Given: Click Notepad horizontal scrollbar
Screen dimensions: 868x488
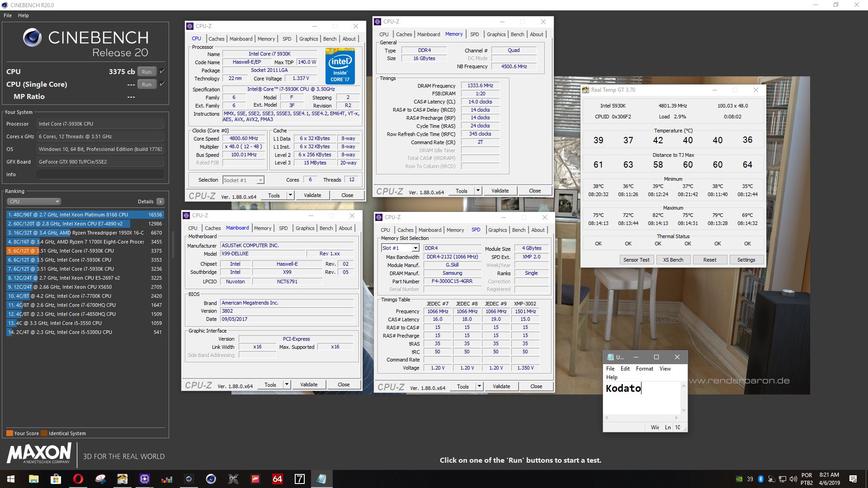Looking at the screenshot, I should click(642, 418).
